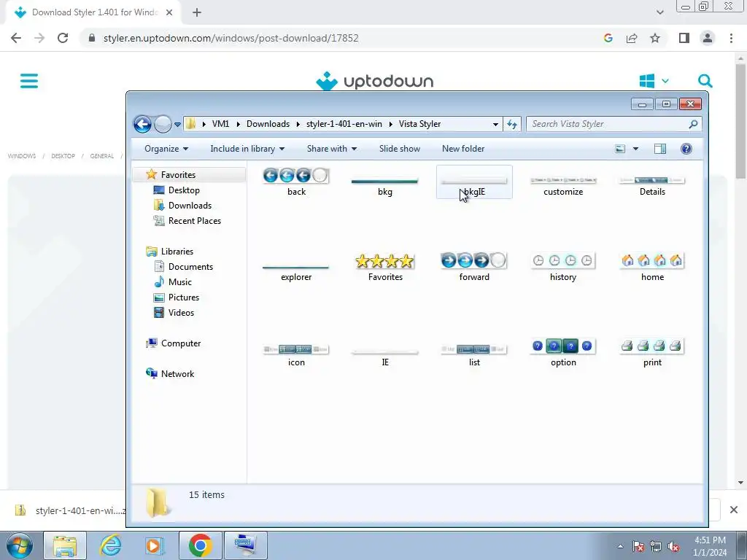
Task: Click the uptodown logo
Action: click(x=374, y=81)
